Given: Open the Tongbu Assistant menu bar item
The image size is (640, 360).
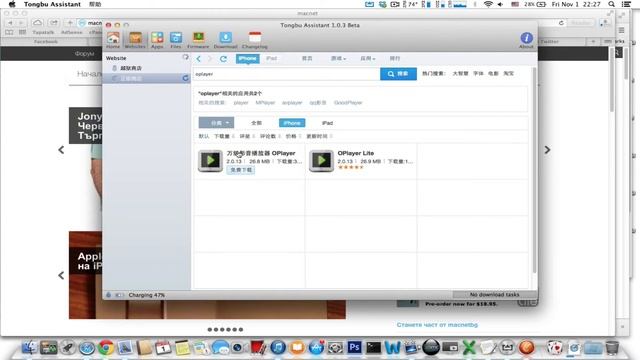Looking at the screenshot, I should click(52, 4).
